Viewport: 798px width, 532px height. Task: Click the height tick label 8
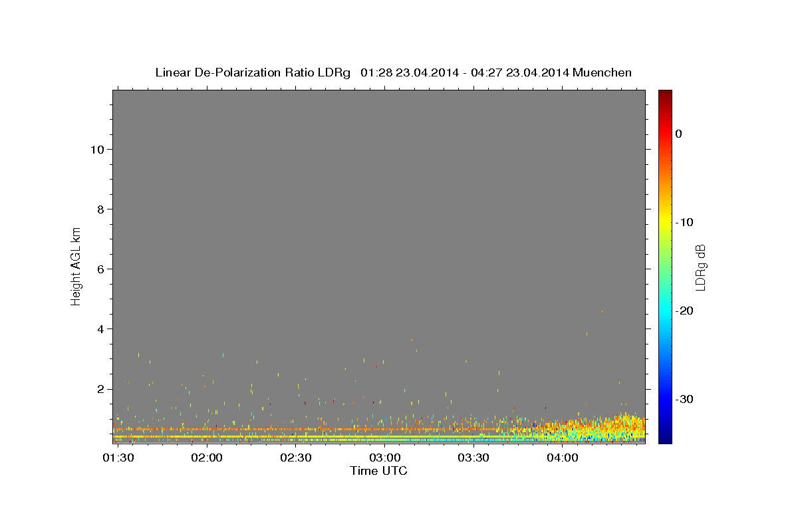(99, 209)
